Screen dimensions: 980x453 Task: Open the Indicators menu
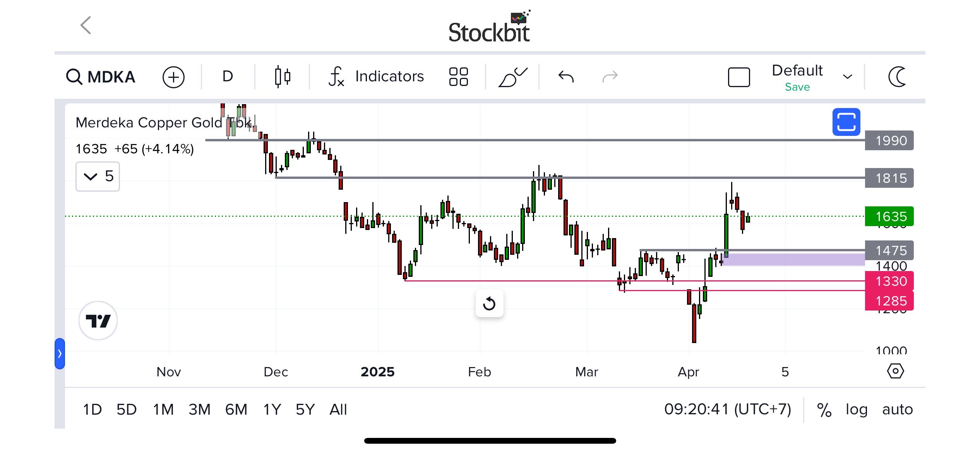tap(376, 76)
